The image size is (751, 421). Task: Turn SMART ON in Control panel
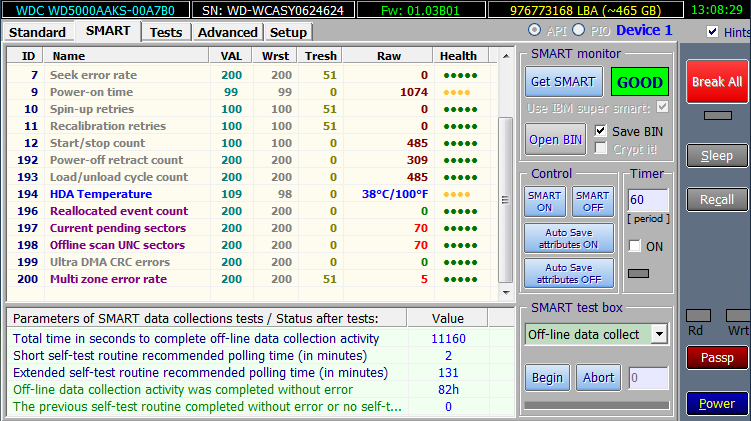[545, 202]
